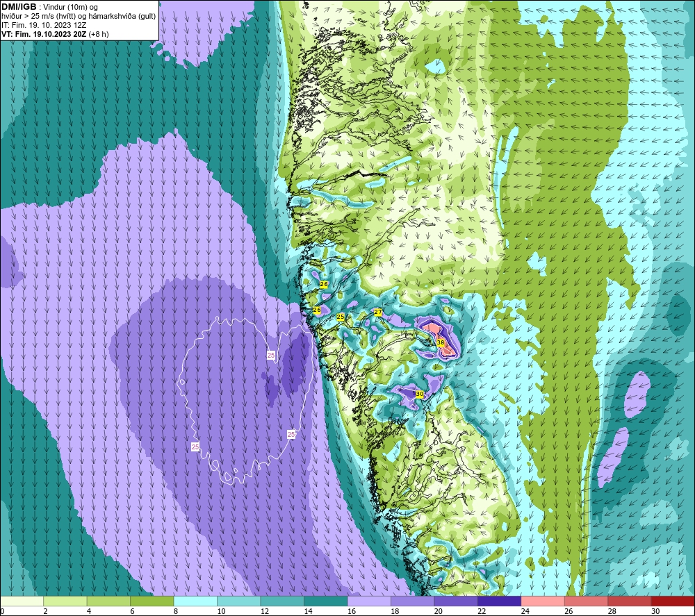Select the '18' value on the color scale
This screenshot has width=695, height=616.
coord(395,611)
